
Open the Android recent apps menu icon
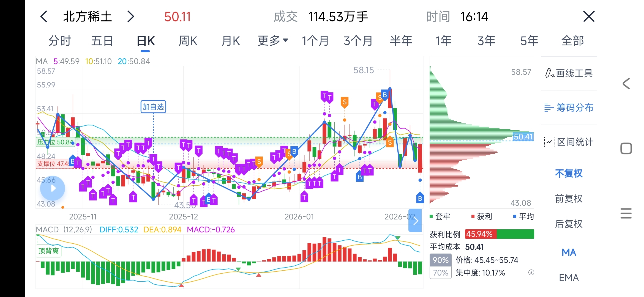(626, 213)
